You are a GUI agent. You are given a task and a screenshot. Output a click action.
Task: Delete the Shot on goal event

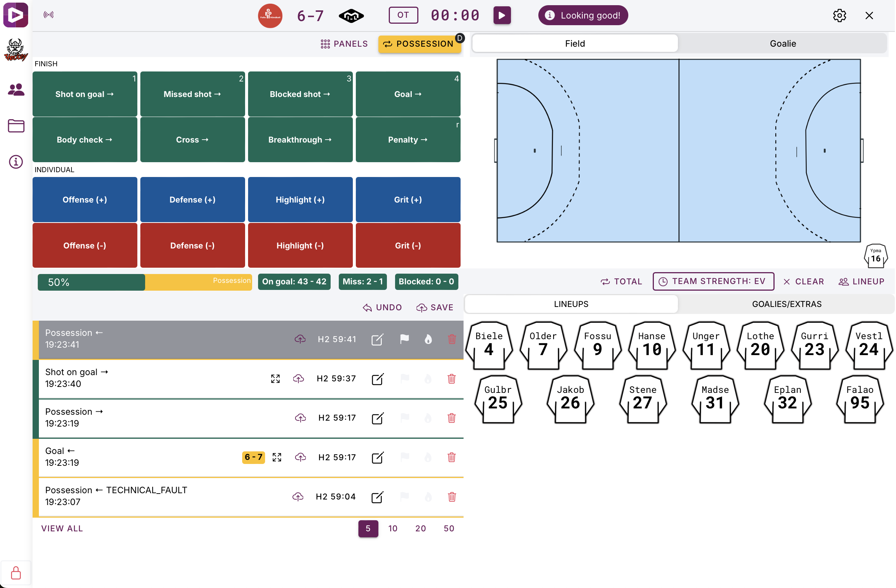tap(452, 379)
